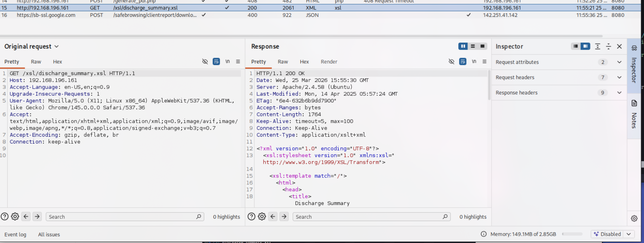
Task: Expand Request headers section
Action: click(x=619, y=77)
